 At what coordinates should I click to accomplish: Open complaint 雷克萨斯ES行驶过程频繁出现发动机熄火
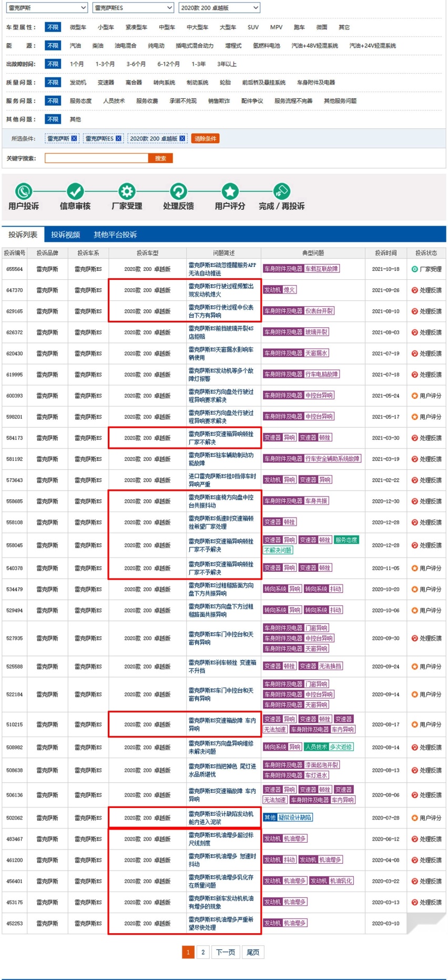tap(221, 290)
